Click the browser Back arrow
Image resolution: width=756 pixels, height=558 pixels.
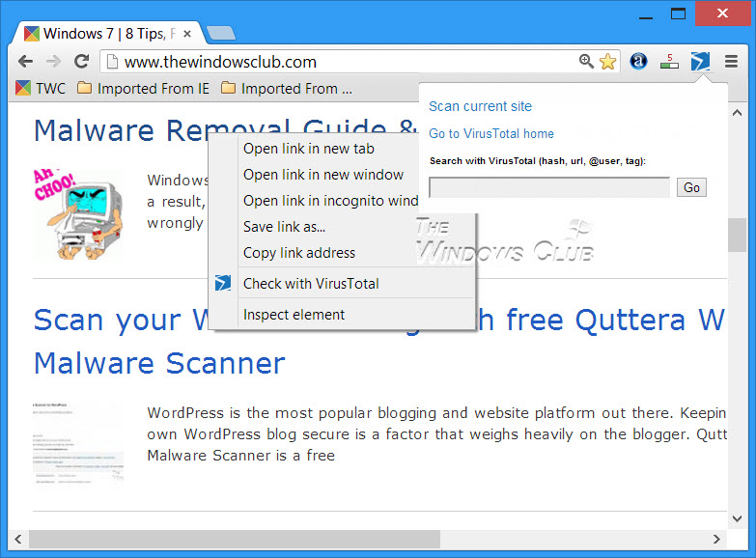tap(25, 61)
